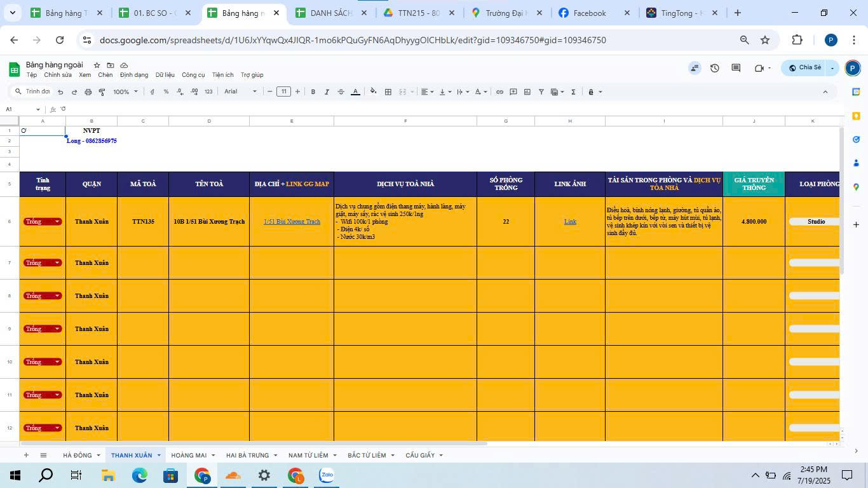868x488 pixels.
Task: Select the paint format tool
Action: 102,92
